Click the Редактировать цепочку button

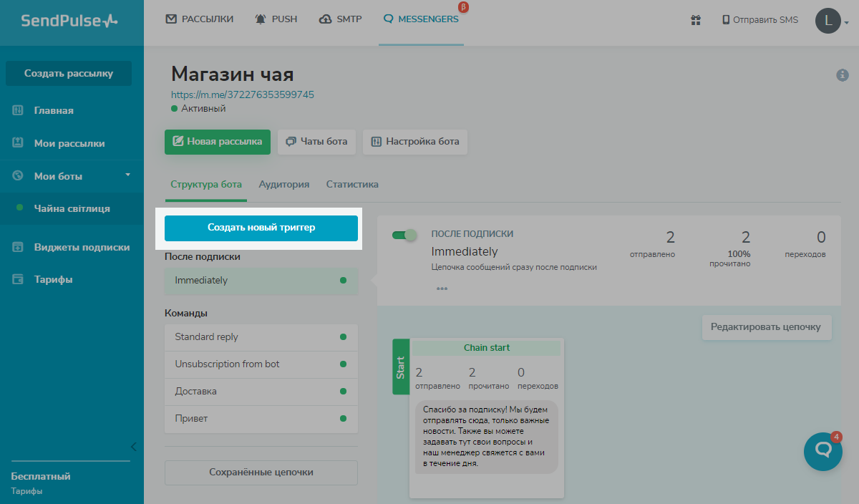click(767, 327)
